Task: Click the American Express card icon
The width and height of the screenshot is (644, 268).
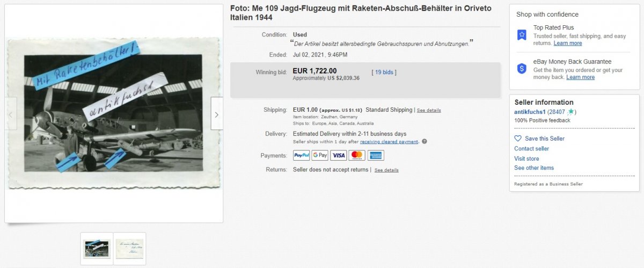Action: [376, 155]
